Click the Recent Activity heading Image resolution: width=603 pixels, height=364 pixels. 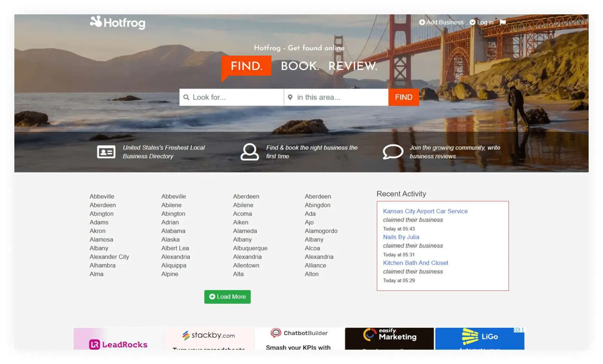pos(401,194)
